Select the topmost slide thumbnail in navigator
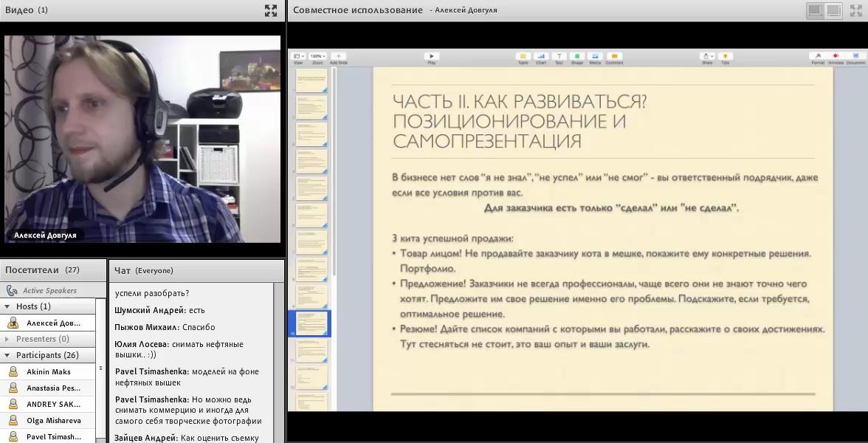868x443 pixels. coord(311,80)
